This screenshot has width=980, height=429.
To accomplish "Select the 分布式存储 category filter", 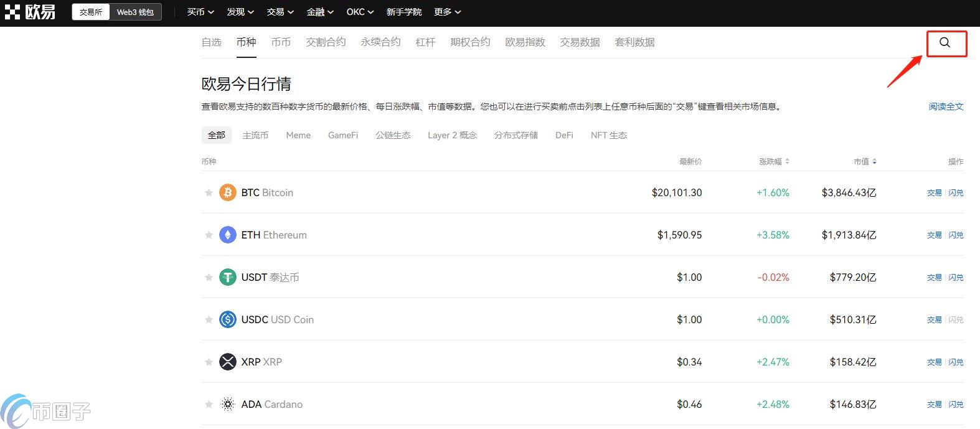I will pyautogui.click(x=516, y=135).
